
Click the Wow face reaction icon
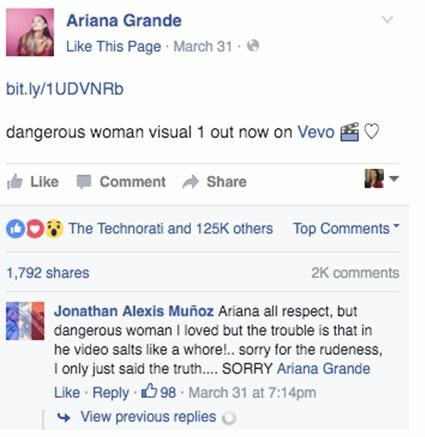click(x=54, y=229)
